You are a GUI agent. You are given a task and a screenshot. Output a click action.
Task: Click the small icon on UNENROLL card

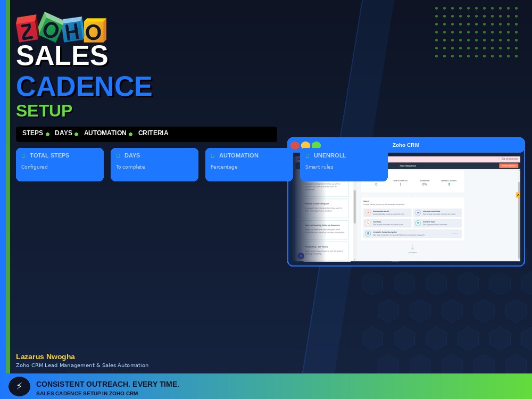point(307,156)
